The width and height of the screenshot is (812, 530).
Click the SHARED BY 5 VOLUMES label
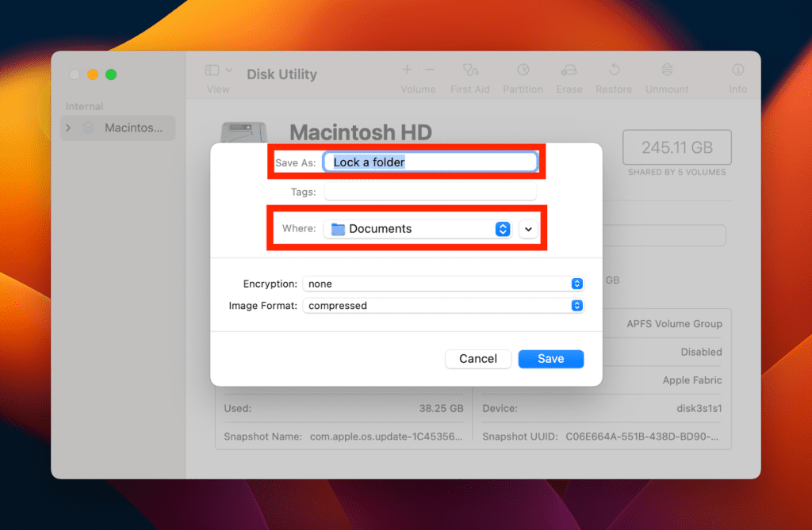point(677,172)
